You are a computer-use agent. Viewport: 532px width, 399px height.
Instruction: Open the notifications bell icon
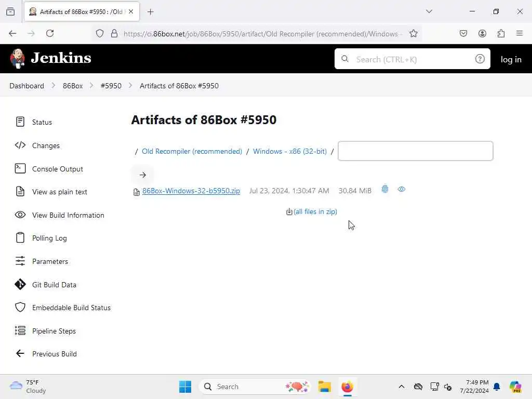(497, 387)
